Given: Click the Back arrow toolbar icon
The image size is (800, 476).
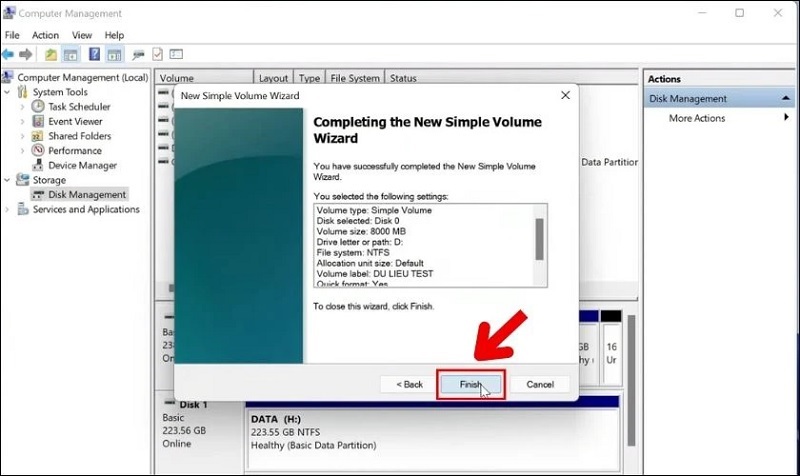Looking at the screenshot, I should point(9,54).
